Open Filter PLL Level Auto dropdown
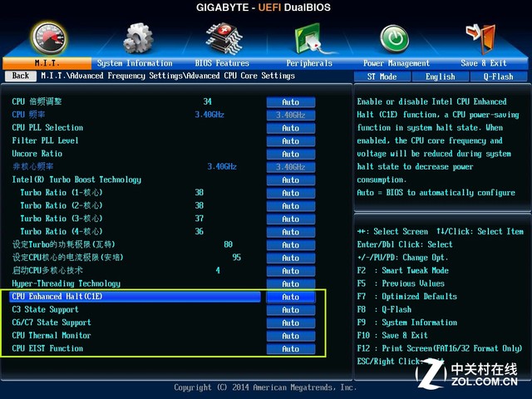This screenshot has height=399, width=532. [x=291, y=140]
